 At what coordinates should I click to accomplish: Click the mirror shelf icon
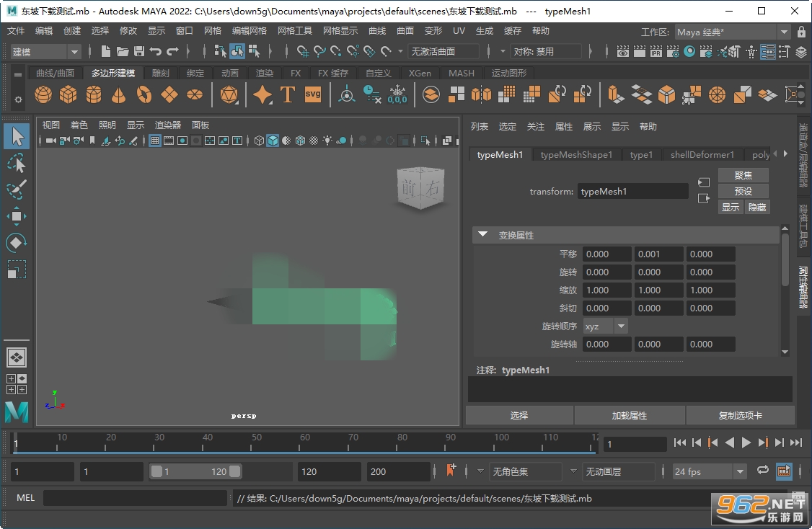pos(481,94)
